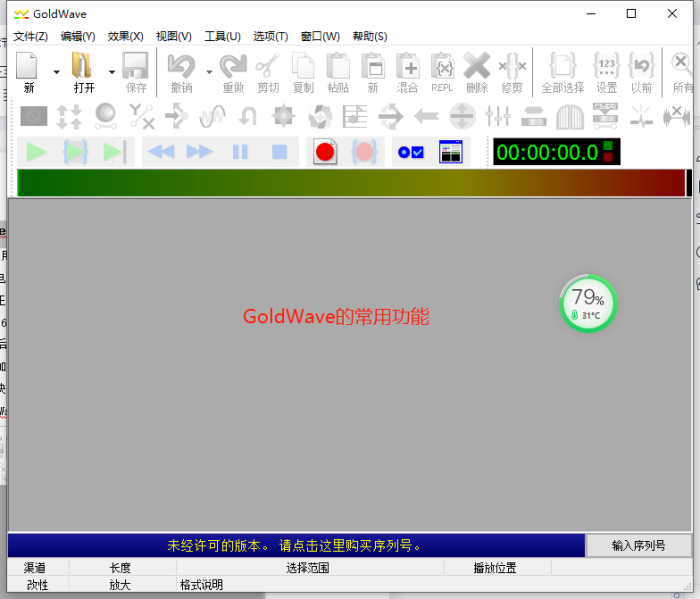This screenshot has height=599, width=700.
Task: Open the 编辑(Y) menu
Action: point(78,36)
